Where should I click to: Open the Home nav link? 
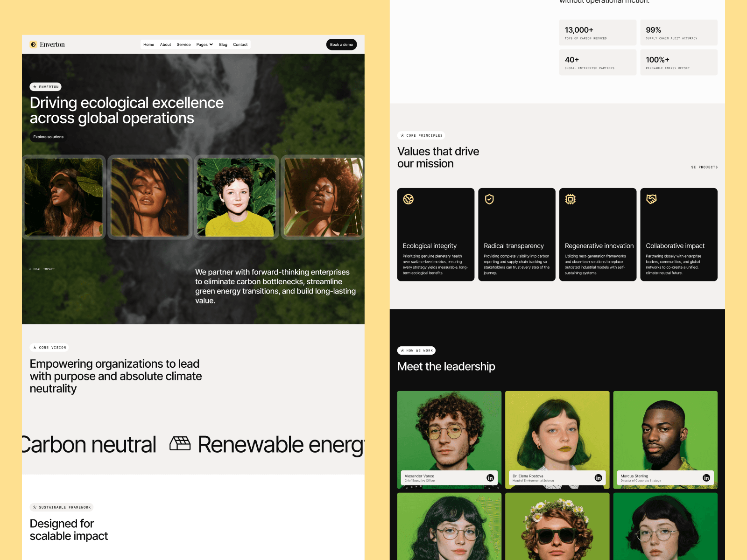148,45
